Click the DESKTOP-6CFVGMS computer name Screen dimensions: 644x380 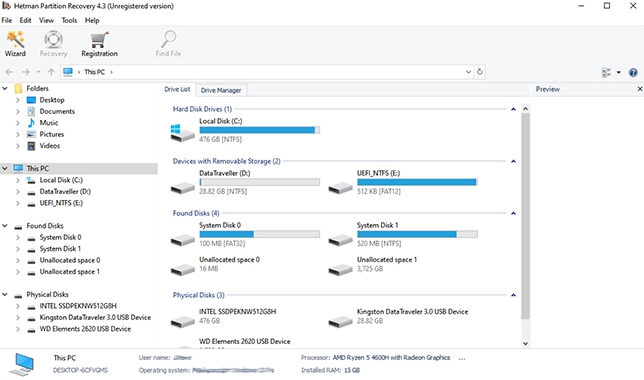click(80, 370)
